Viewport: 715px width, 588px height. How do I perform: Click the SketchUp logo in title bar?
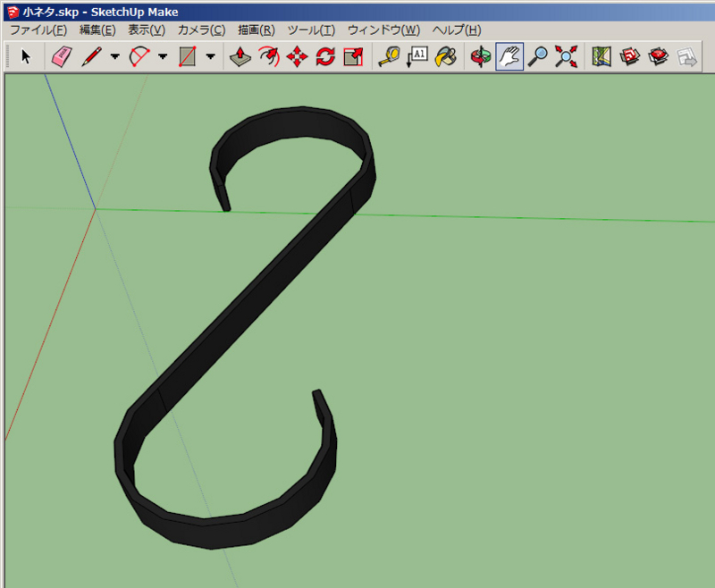click(x=13, y=12)
